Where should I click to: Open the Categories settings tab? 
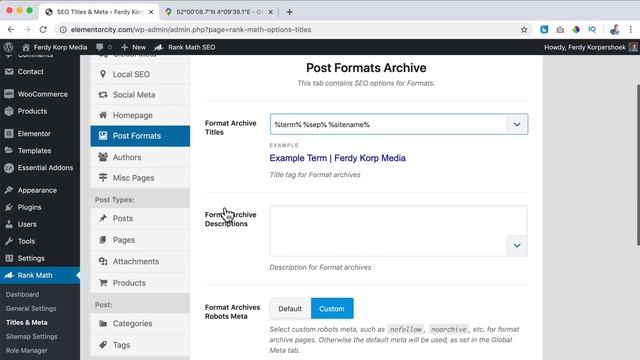140,323
